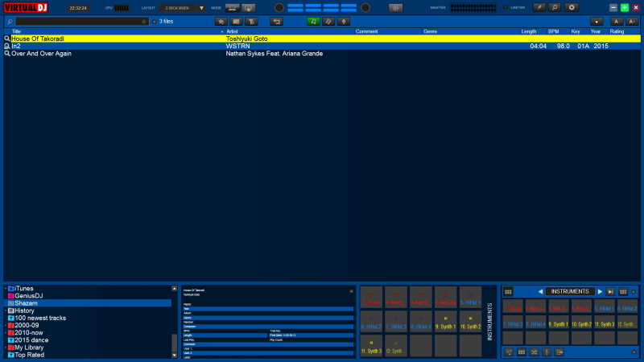Increase font size with the A+ button
The width and height of the screenshot is (644, 362).
(632, 22)
